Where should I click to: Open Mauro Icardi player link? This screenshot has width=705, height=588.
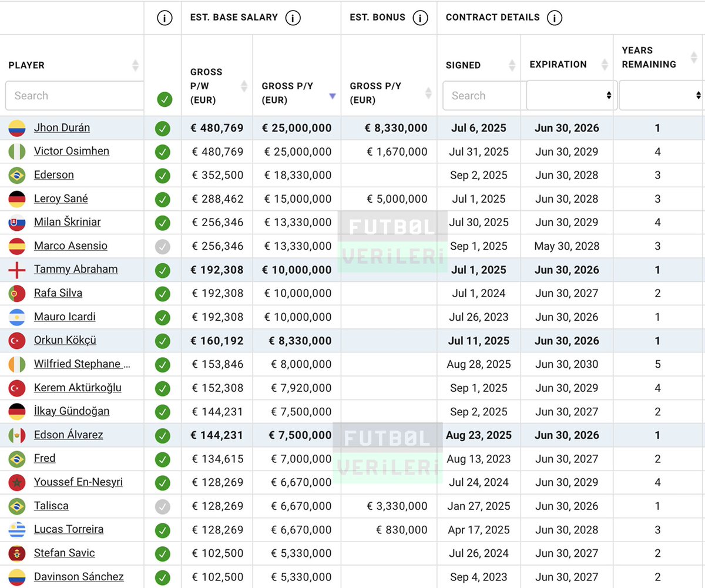pos(65,317)
